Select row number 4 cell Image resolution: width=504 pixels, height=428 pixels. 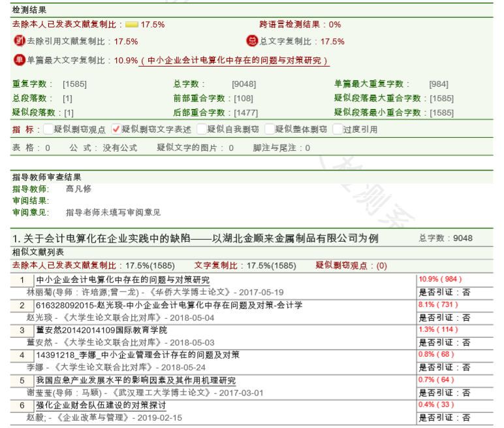22,355
